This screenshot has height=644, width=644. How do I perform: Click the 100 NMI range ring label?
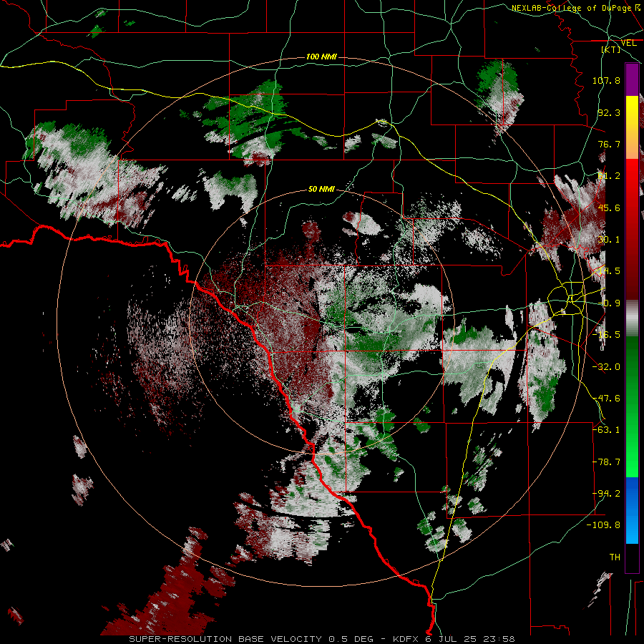321,57
